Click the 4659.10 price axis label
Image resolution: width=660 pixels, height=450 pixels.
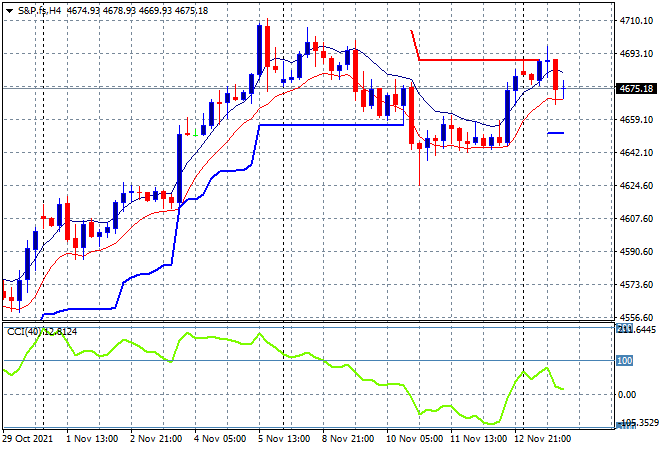(636, 120)
